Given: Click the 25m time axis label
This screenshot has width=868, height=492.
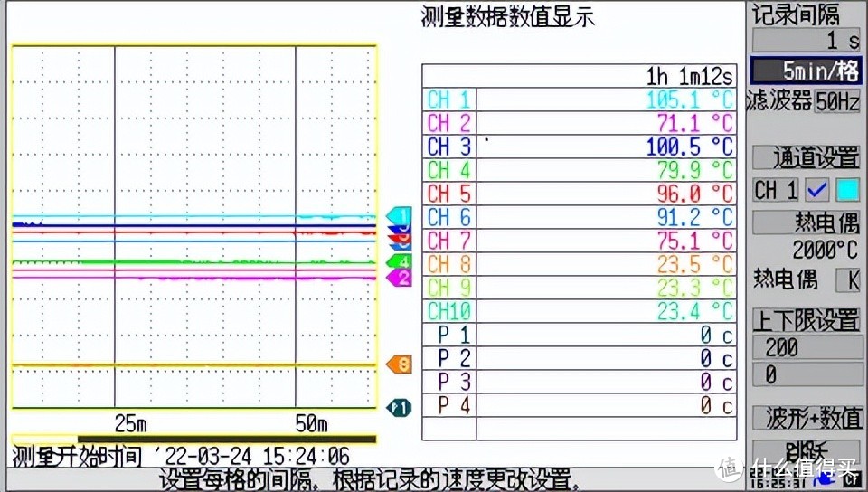Looking at the screenshot, I should (130, 423).
